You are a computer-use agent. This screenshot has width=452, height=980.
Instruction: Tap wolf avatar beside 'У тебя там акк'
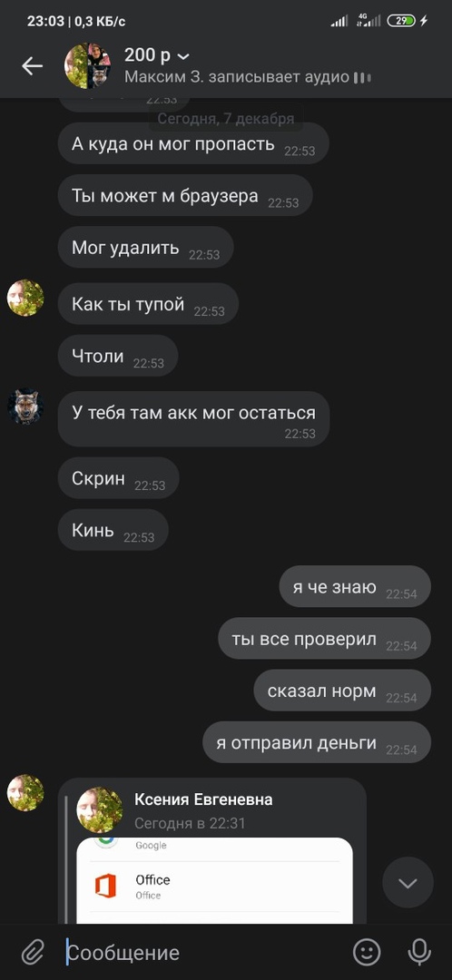pyautogui.click(x=25, y=407)
